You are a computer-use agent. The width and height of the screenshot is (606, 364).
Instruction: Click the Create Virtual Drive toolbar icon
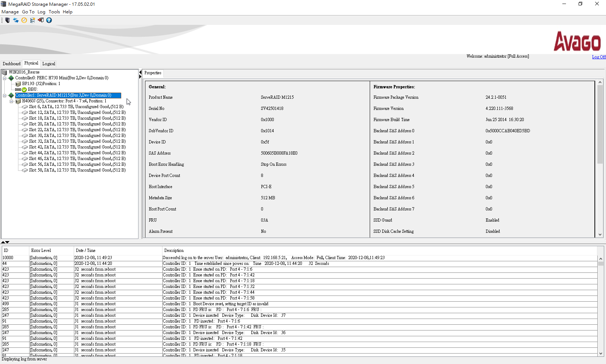[x=32, y=20]
